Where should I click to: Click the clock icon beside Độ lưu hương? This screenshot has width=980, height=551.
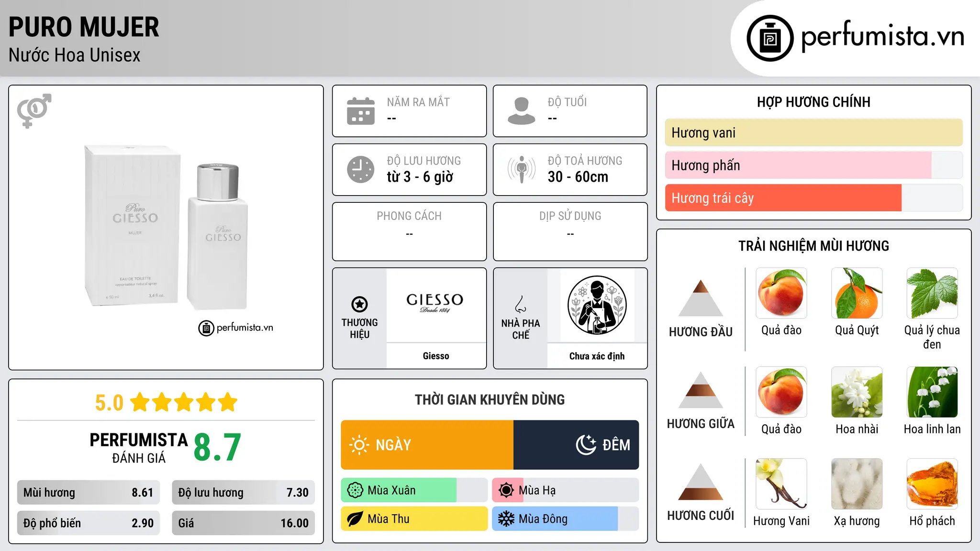[x=361, y=169]
